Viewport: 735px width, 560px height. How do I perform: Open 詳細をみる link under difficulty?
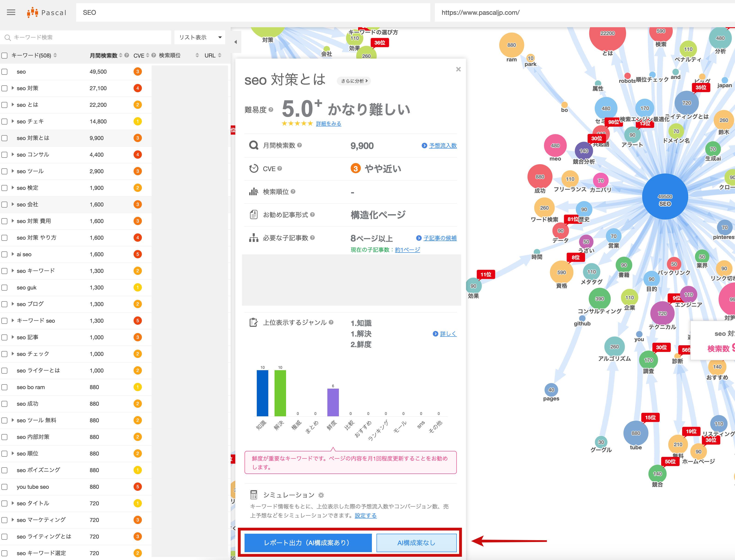coord(329,124)
